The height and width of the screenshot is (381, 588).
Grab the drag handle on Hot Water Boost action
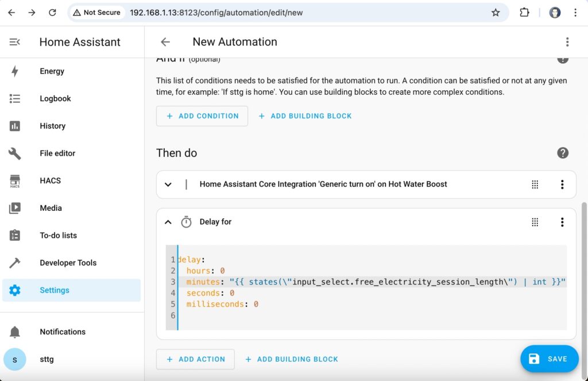tap(535, 184)
